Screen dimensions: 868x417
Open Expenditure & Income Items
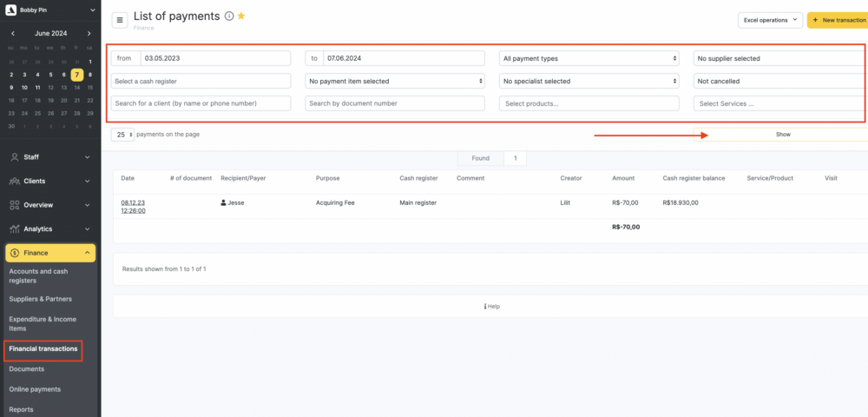(x=43, y=324)
